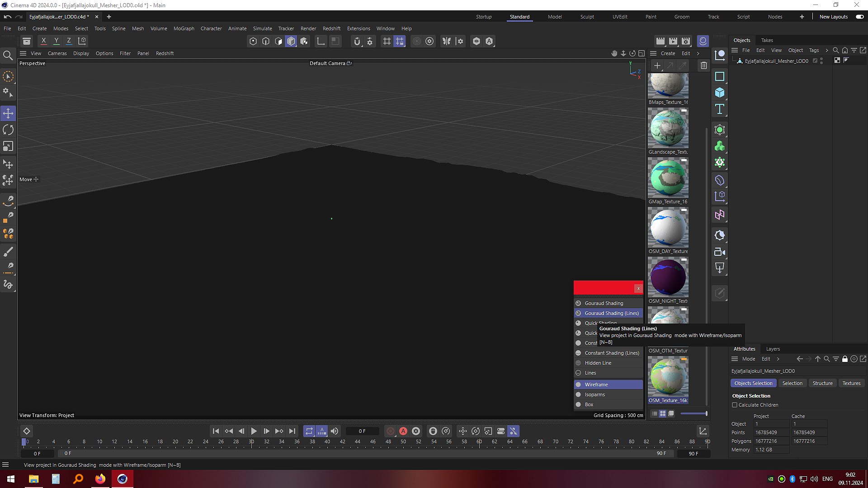
Task: Toggle timeline sound speaker icon
Action: (335, 431)
